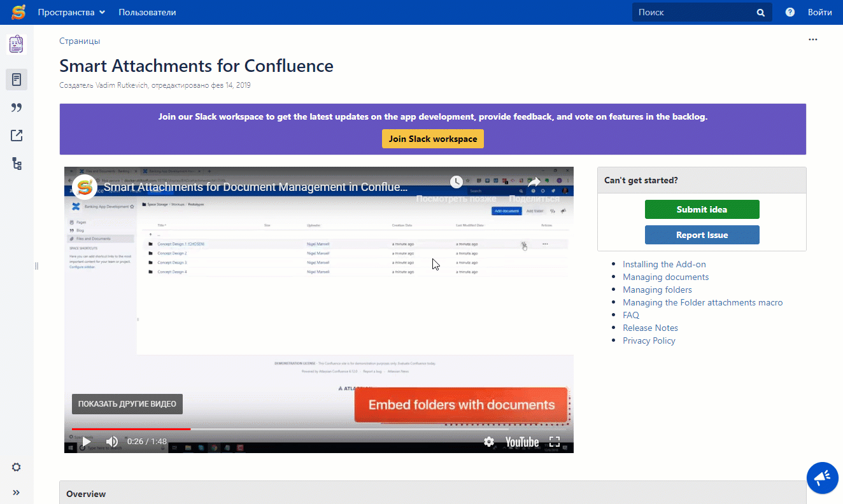Click the Войти login link
Screen dimensions: 843x504
click(x=820, y=12)
